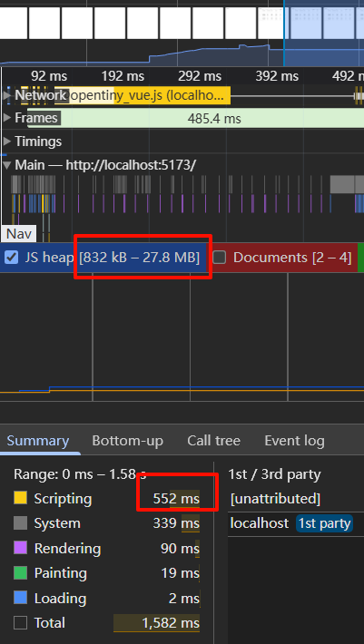
Task: Select the [unattributed] party row
Action: point(296,499)
